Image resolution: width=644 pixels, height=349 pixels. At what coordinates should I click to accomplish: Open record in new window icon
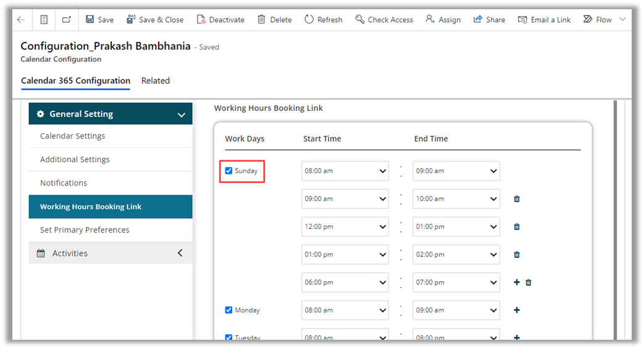point(67,20)
